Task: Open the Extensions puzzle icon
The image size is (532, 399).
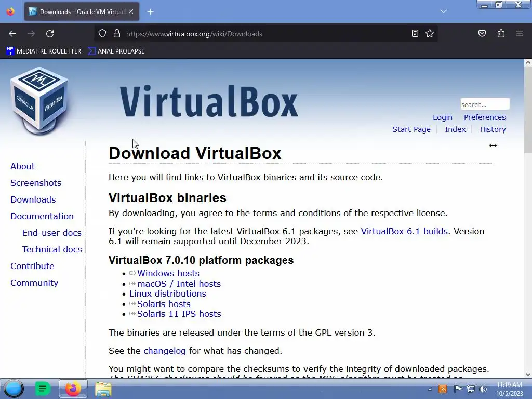Action: coord(501,33)
